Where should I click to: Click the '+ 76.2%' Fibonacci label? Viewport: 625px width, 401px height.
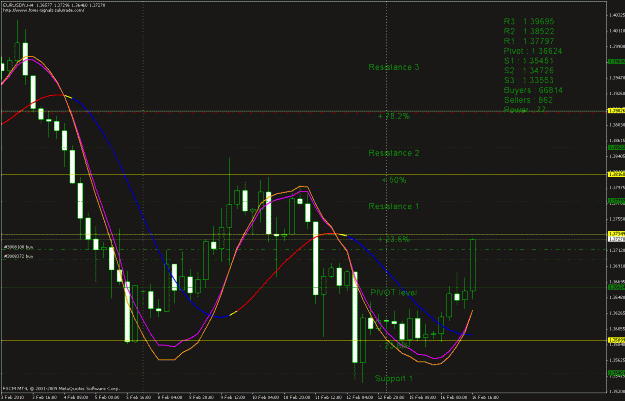coord(394,116)
